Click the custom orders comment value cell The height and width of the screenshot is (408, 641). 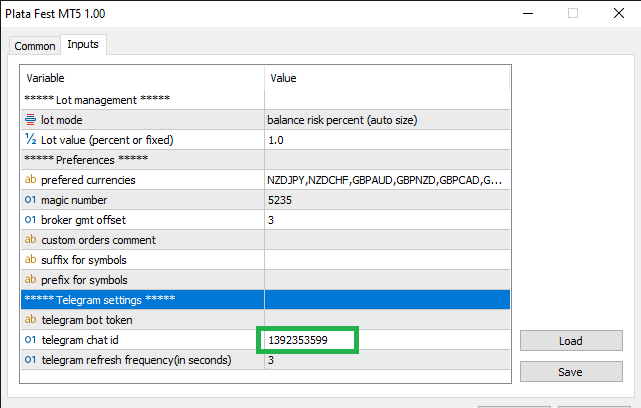387,240
